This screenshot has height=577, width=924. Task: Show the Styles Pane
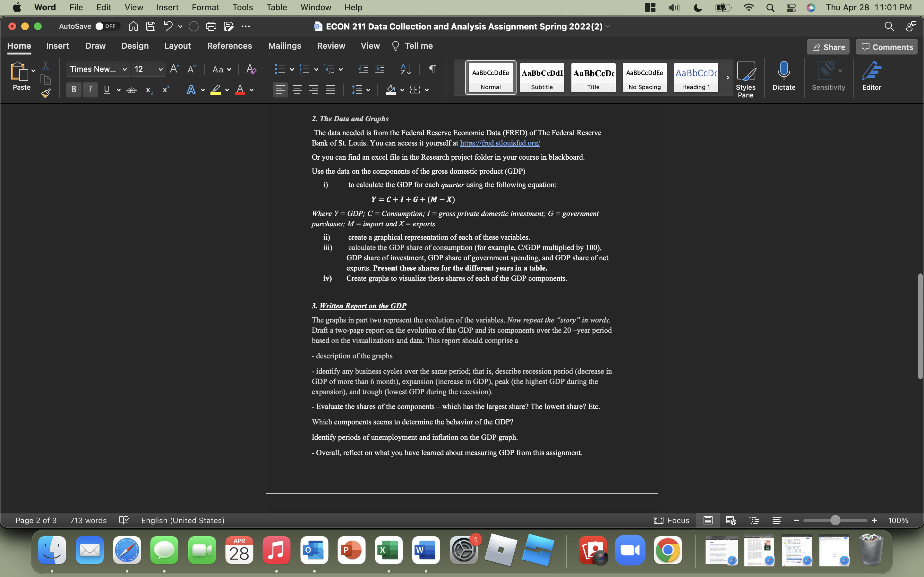[746, 78]
